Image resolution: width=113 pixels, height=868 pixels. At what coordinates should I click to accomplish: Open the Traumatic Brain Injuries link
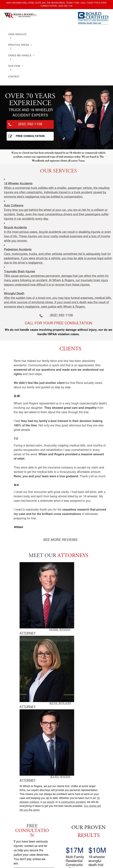(x=19, y=271)
